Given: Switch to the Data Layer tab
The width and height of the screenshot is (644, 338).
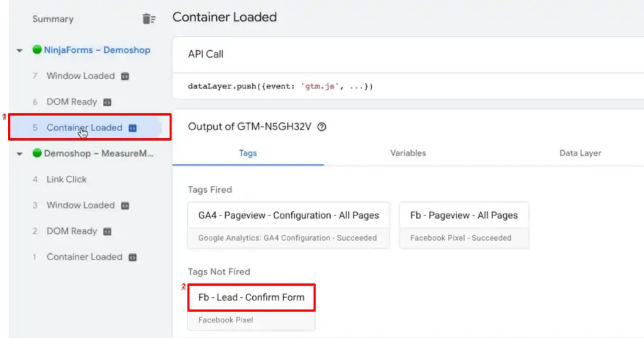Looking at the screenshot, I should pos(580,153).
